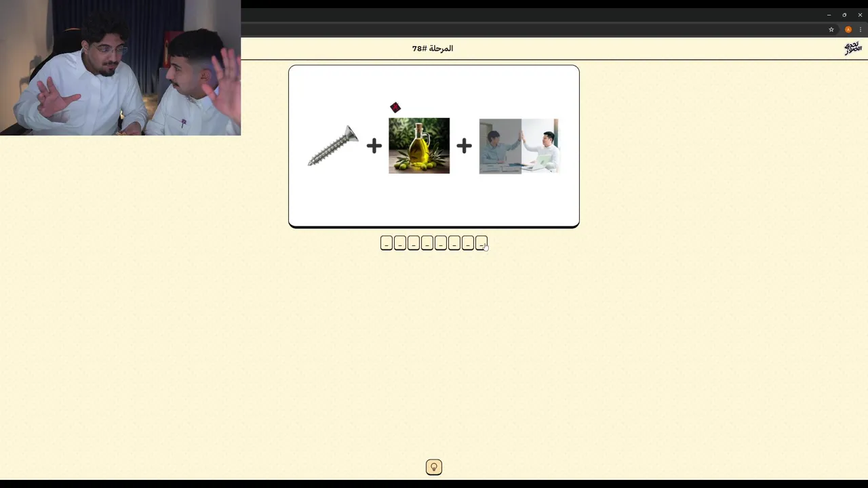Screen dimensions: 868x488
Task: Click the rightmost answer letter box
Action: [481, 243]
